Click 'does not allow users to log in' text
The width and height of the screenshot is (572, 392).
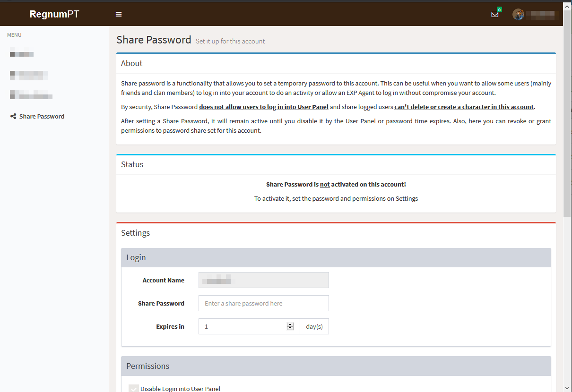(264, 107)
